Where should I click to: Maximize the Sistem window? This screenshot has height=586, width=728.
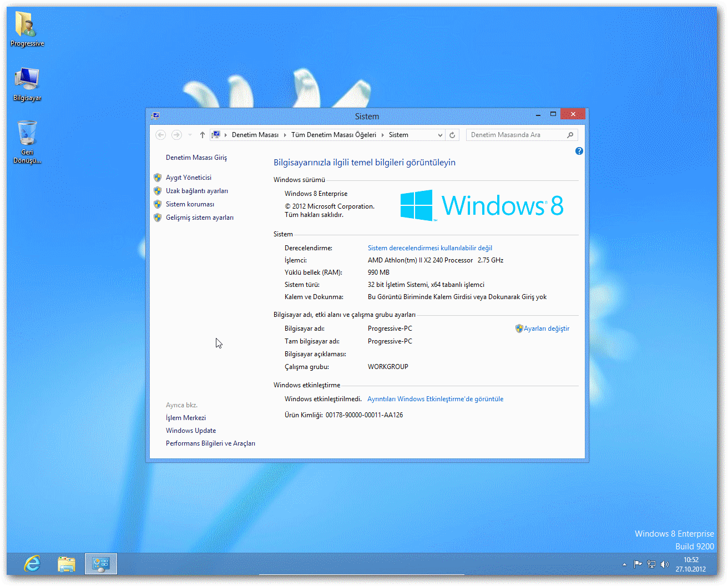[x=553, y=114]
